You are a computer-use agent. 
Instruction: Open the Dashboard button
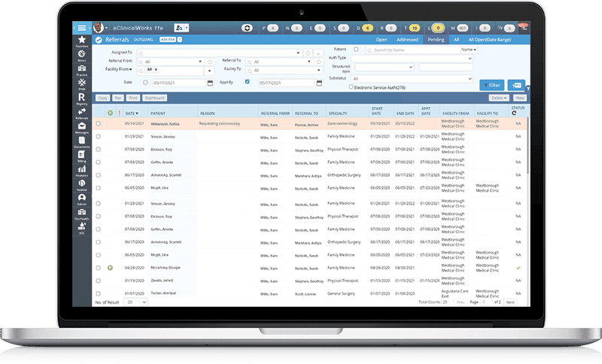click(155, 98)
